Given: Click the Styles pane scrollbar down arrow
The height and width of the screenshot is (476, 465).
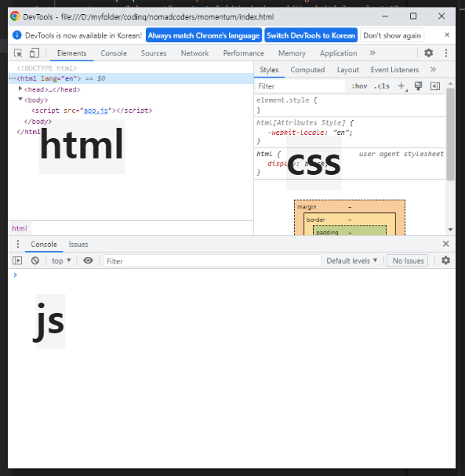Looking at the screenshot, I should tap(450, 230).
